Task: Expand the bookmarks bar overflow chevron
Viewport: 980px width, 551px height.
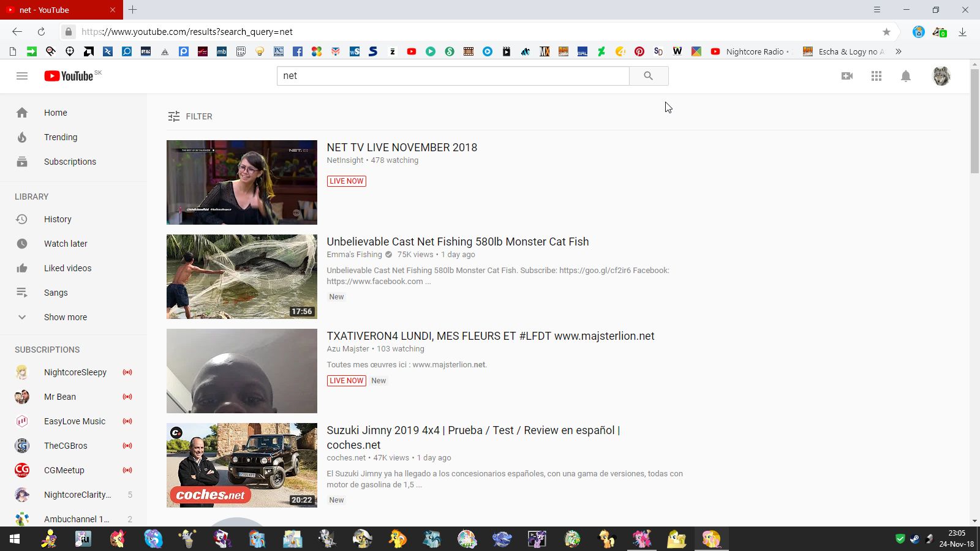Action: coord(899,51)
